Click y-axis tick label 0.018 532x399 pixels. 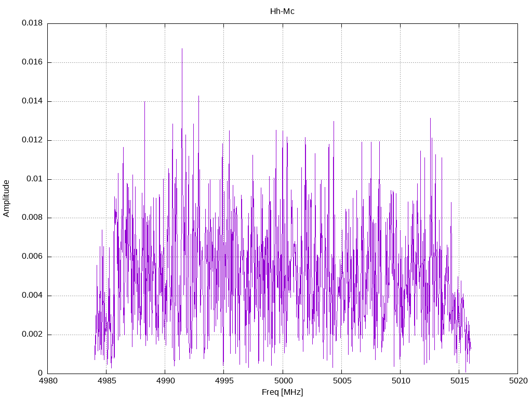(32, 23)
